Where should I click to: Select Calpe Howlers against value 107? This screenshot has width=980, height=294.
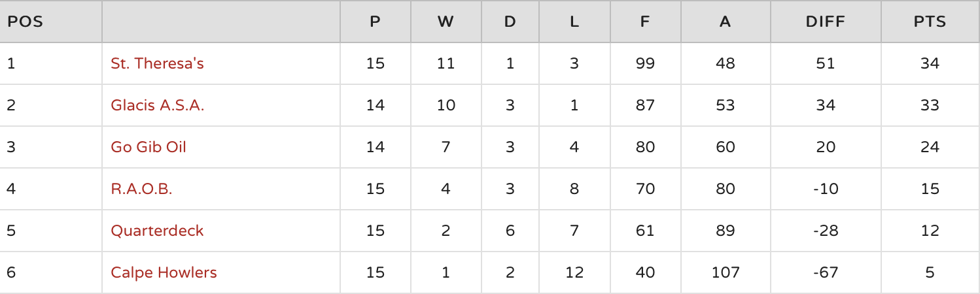pyautogui.click(x=725, y=272)
